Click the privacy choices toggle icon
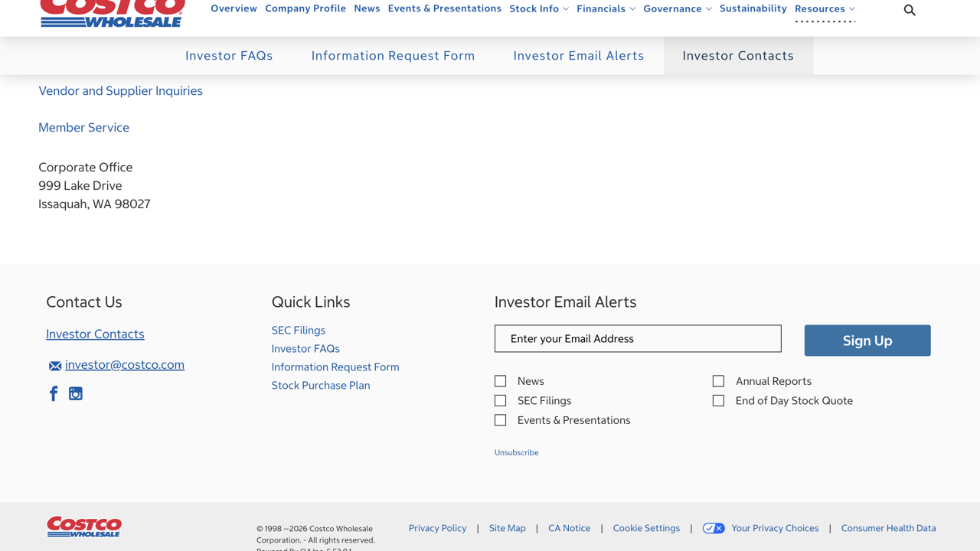980x551 pixels. click(714, 528)
